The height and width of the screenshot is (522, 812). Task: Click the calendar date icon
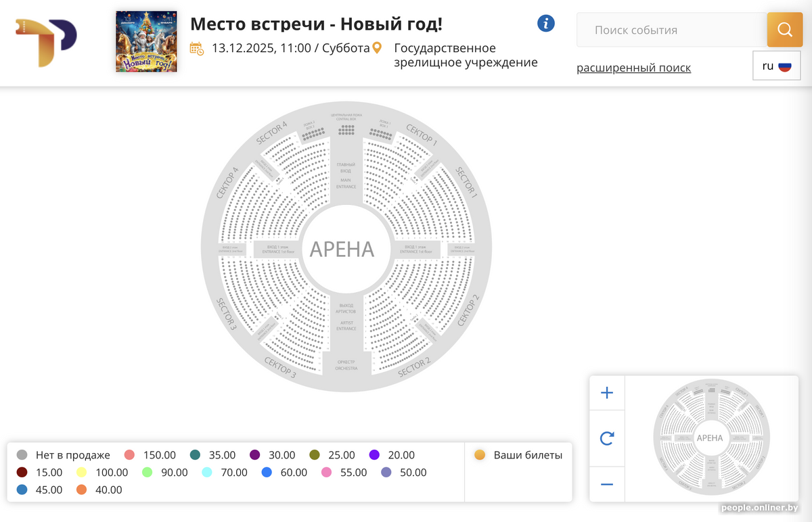[197, 48]
